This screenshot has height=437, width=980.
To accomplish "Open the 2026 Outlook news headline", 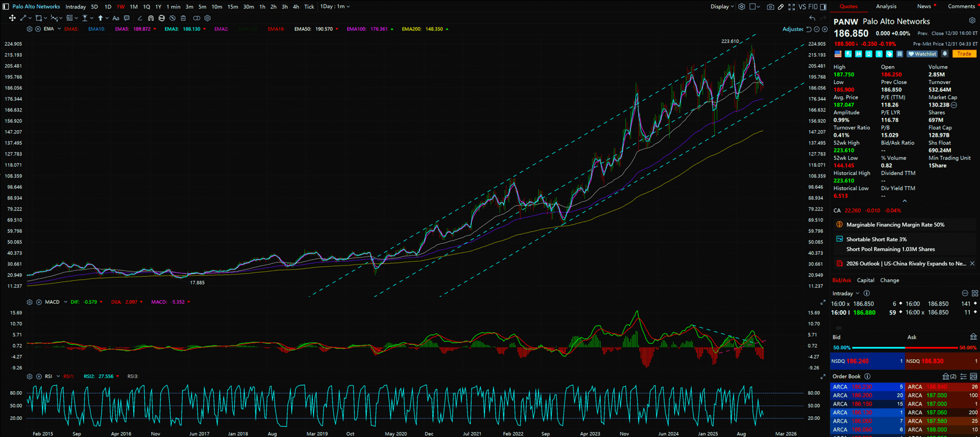I will pos(905,264).
